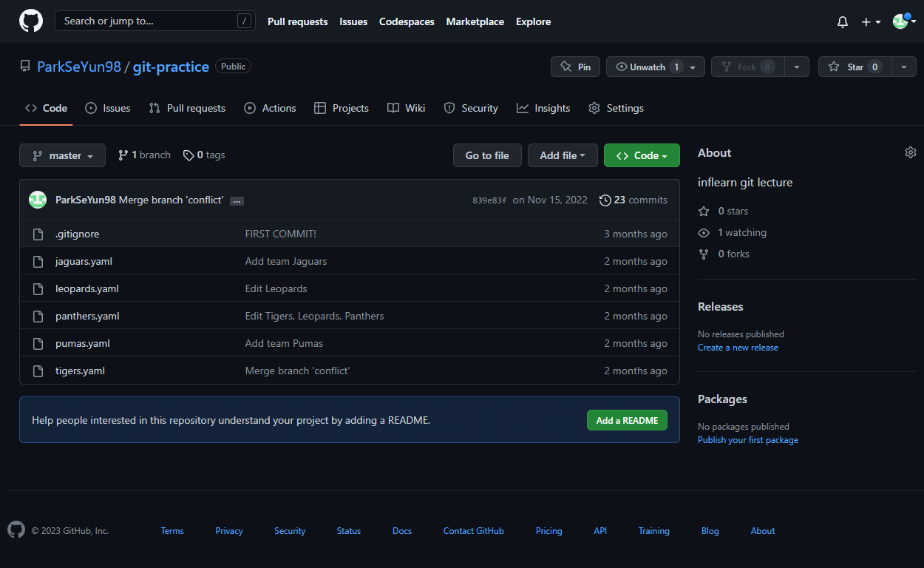The width and height of the screenshot is (924, 568).
Task: Click Pull requests in top navigation
Action: (x=297, y=21)
